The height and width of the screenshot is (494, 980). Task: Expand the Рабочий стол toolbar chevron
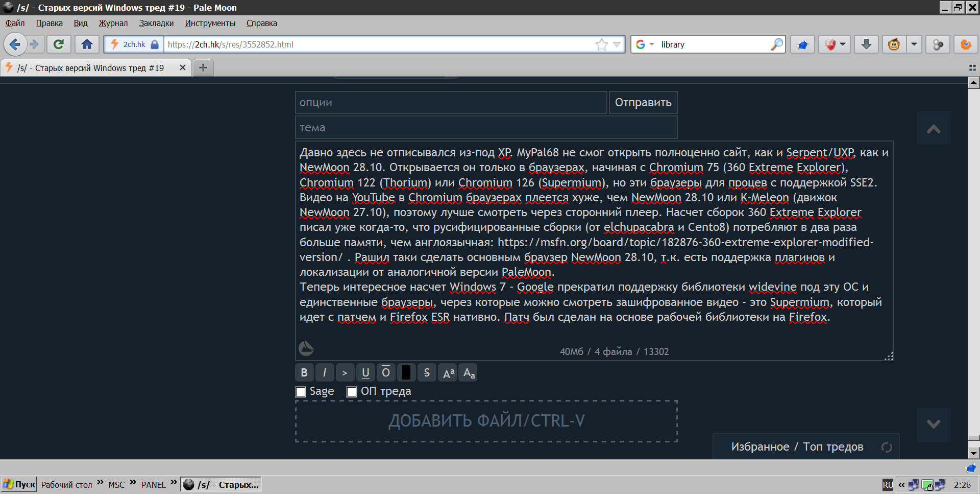pos(101,482)
